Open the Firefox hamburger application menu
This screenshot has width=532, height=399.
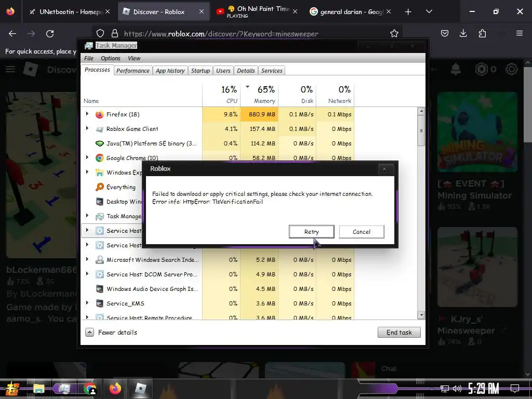click(519, 33)
